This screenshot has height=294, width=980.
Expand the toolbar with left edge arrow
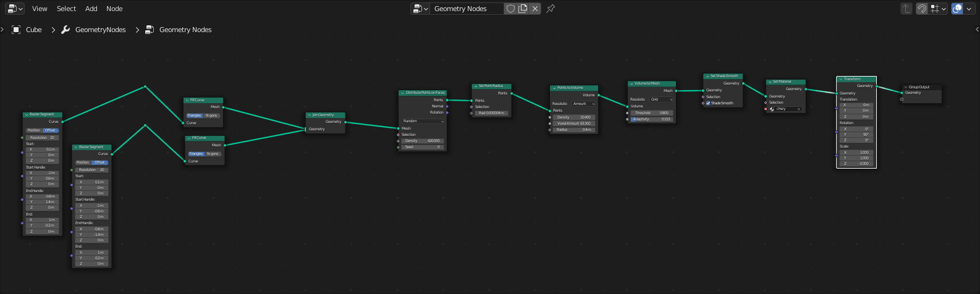[x=2, y=30]
